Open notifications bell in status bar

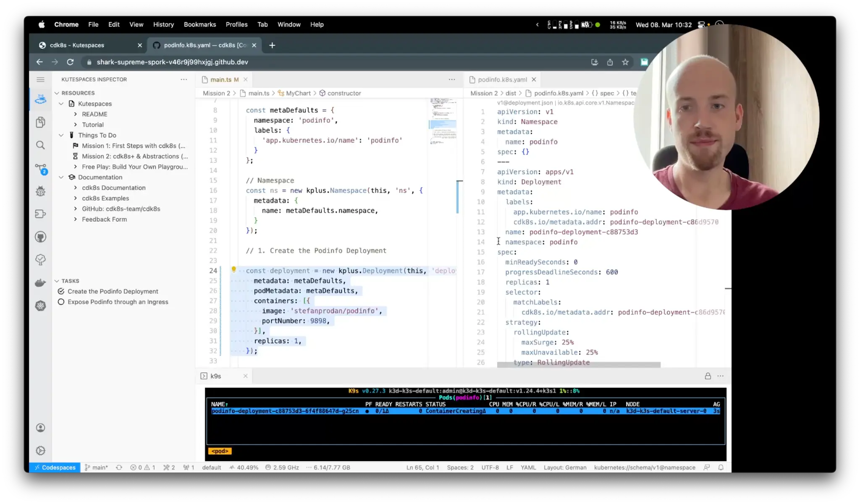721,467
